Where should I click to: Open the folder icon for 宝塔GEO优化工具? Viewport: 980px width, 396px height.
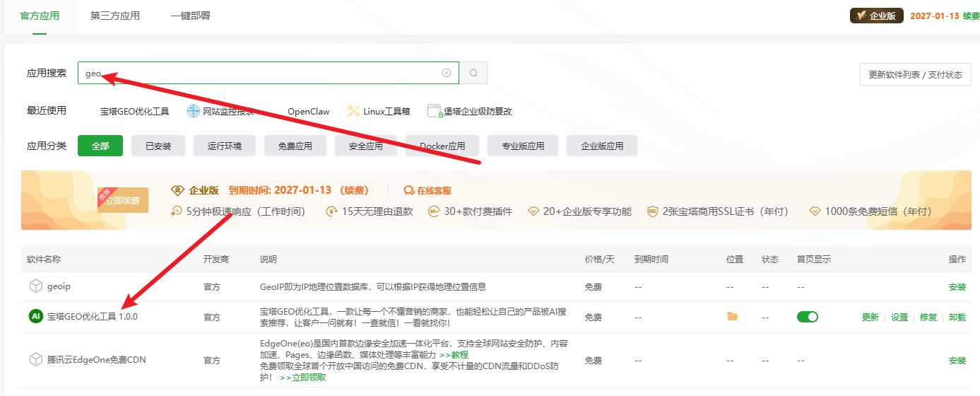point(733,317)
